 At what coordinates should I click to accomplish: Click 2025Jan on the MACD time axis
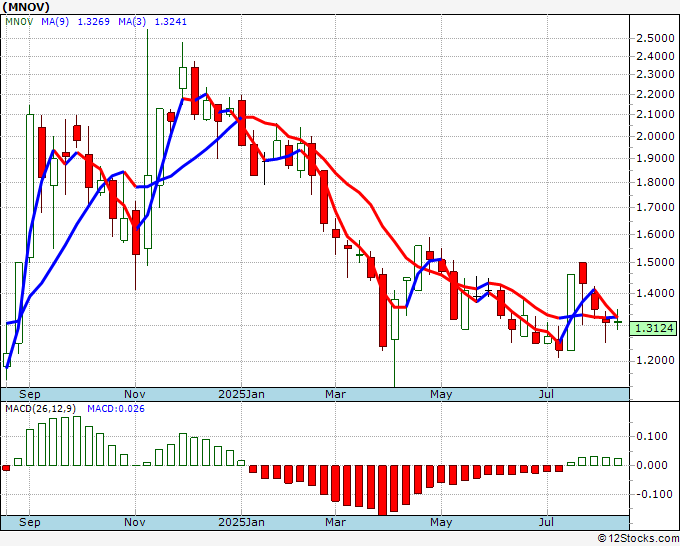(242, 522)
